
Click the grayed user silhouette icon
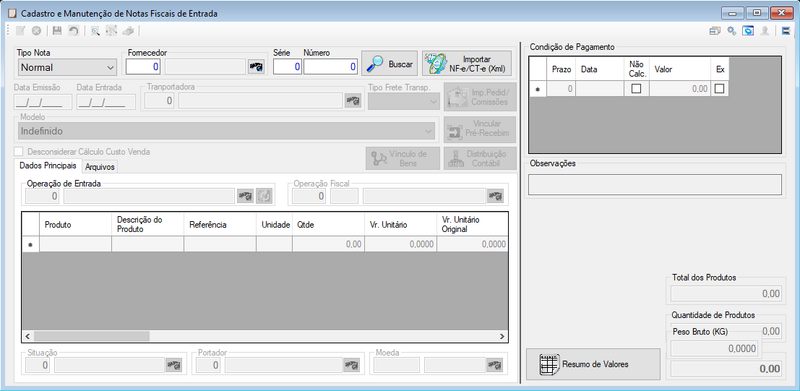tap(764, 31)
